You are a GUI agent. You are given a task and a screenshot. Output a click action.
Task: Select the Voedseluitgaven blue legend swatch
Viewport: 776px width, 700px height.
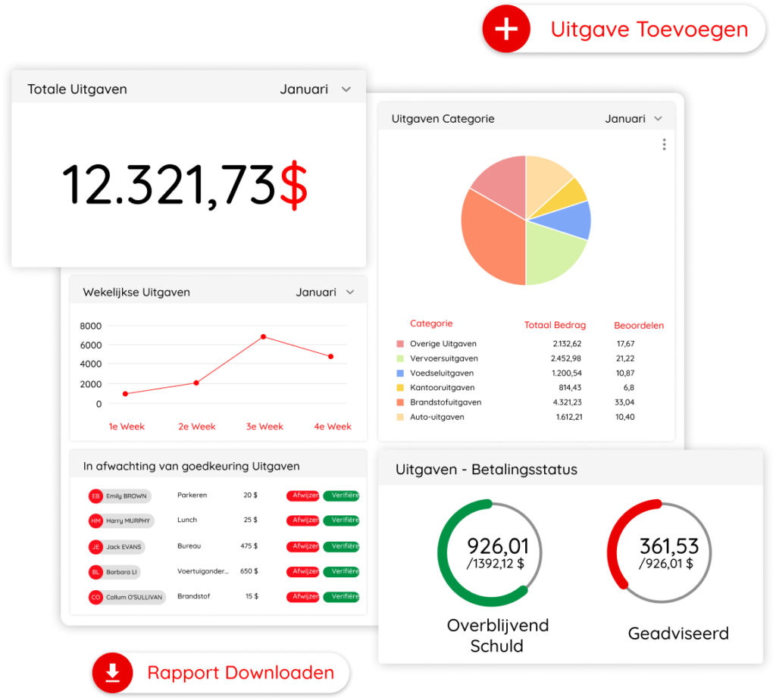(x=400, y=373)
